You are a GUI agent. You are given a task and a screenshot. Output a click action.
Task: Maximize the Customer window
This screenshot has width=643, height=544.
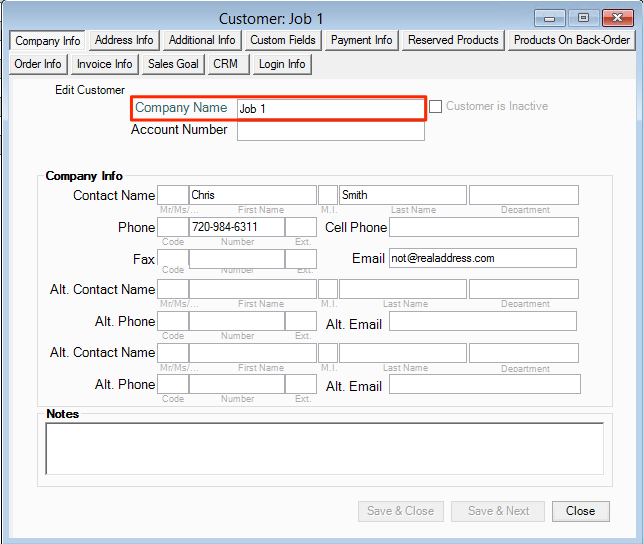[583, 17]
